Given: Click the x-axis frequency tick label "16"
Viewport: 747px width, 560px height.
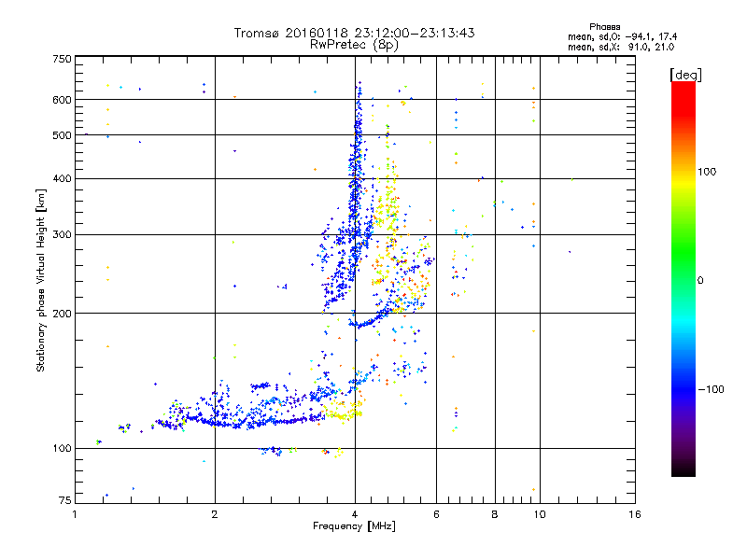Looking at the screenshot, I should click(x=635, y=514).
